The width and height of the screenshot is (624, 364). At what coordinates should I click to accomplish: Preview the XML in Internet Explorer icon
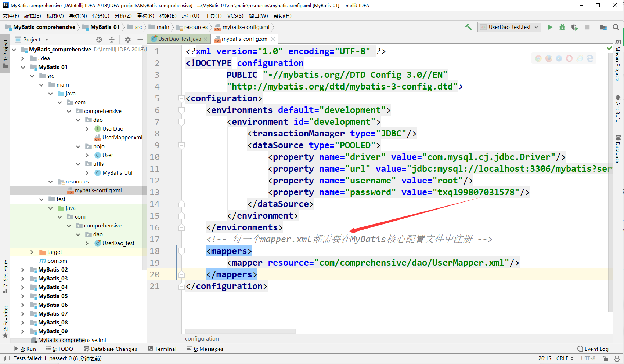pos(580,58)
